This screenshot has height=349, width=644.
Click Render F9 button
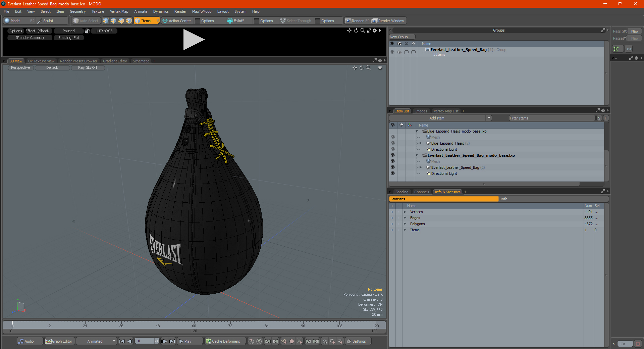pos(358,21)
